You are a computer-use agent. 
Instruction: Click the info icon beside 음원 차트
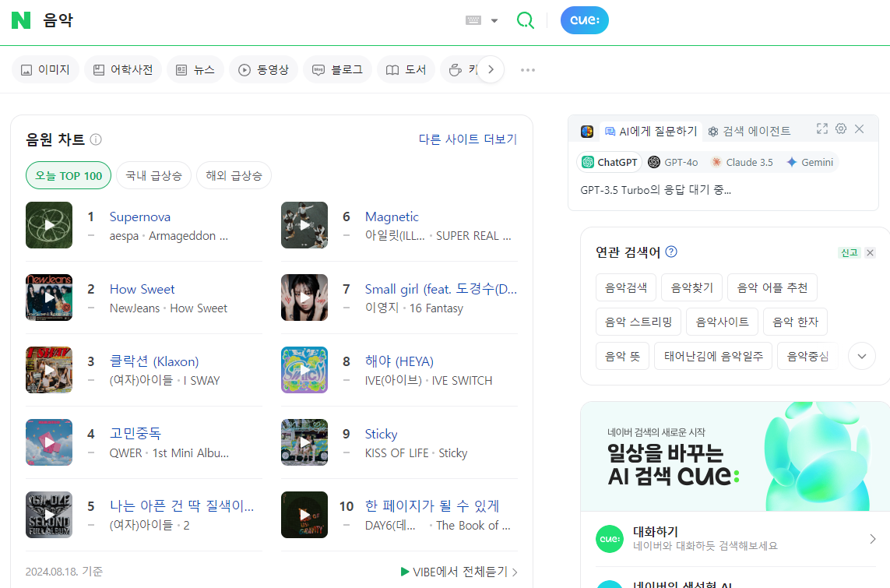click(96, 139)
